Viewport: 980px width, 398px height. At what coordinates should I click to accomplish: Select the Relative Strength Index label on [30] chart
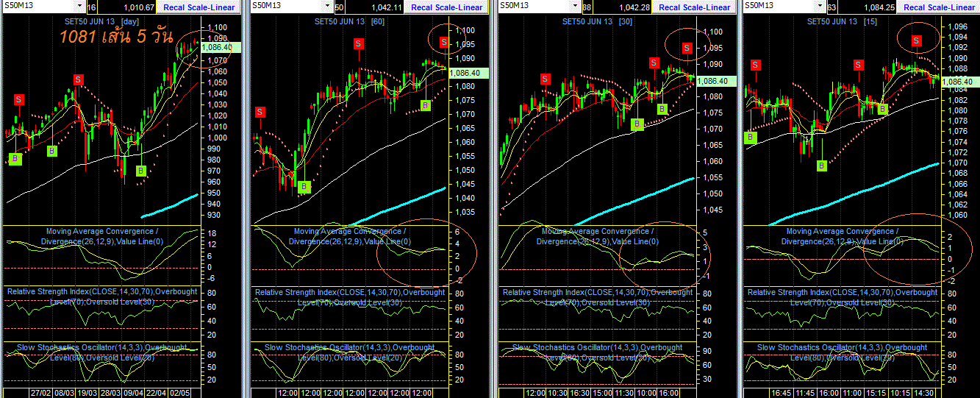598,296
